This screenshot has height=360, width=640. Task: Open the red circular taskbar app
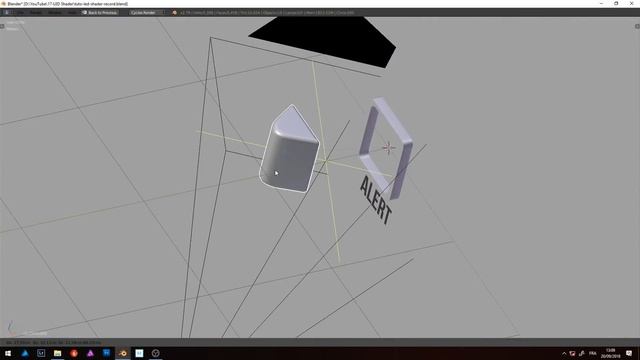74,353
